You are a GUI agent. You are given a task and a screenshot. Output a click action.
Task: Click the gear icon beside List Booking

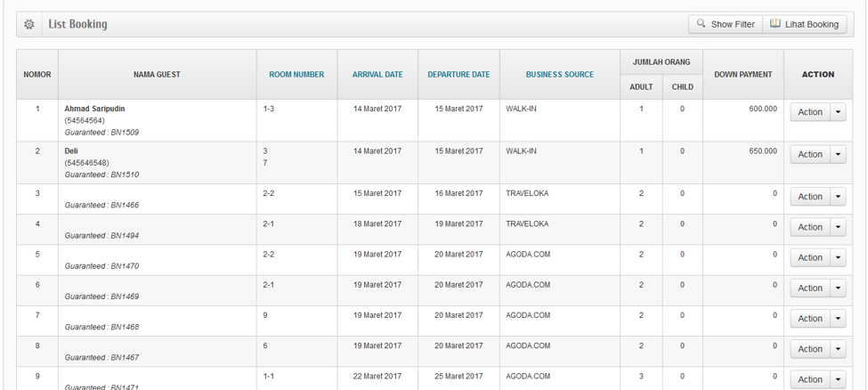click(x=29, y=25)
